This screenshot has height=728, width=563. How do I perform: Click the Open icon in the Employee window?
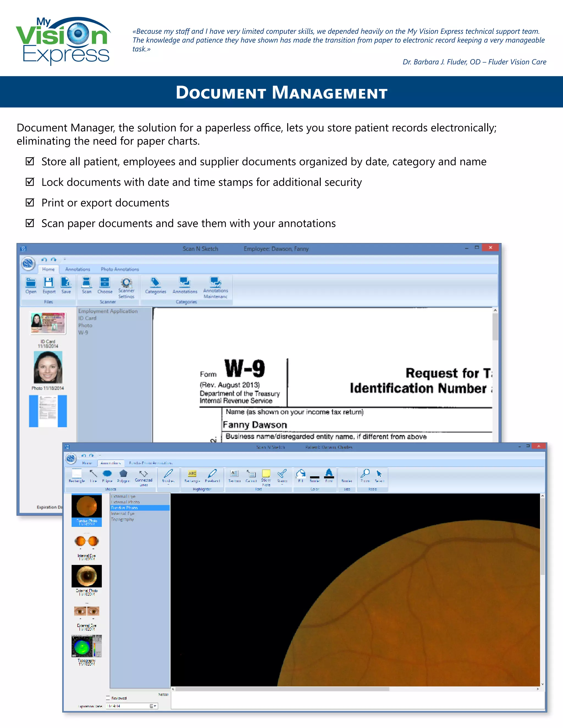point(31,283)
